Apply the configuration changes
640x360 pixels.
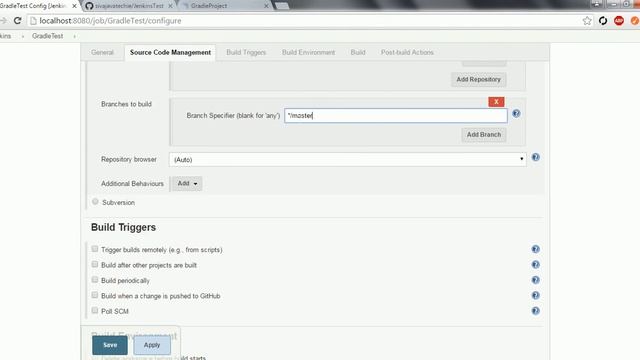coord(152,345)
